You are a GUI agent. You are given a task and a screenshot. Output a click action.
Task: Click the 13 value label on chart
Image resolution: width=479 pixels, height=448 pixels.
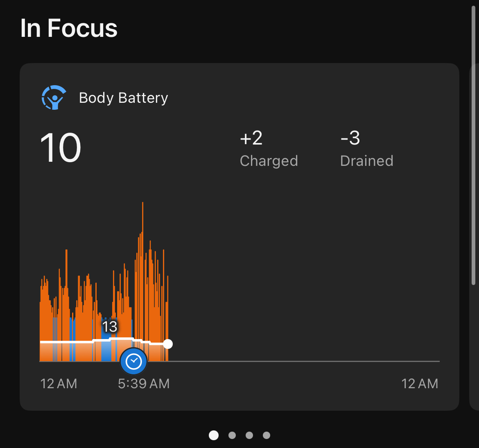tap(110, 326)
